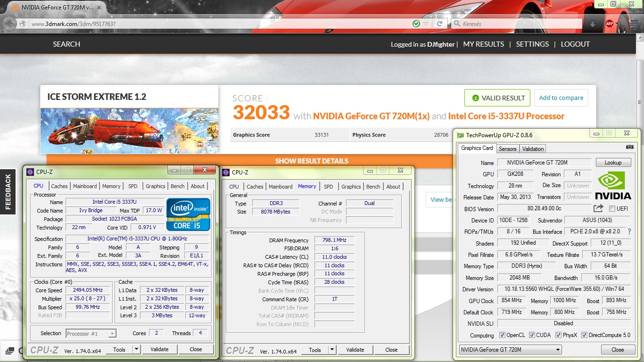Click the NVIDIA logo in GPU-Z
This screenshot has width=644, height=362.
point(612,185)
